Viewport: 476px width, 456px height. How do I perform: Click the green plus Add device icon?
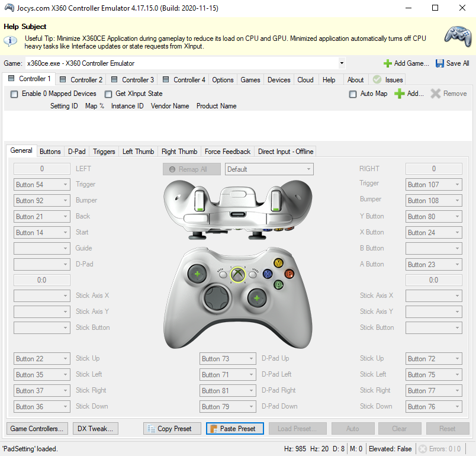coord(400,94)
